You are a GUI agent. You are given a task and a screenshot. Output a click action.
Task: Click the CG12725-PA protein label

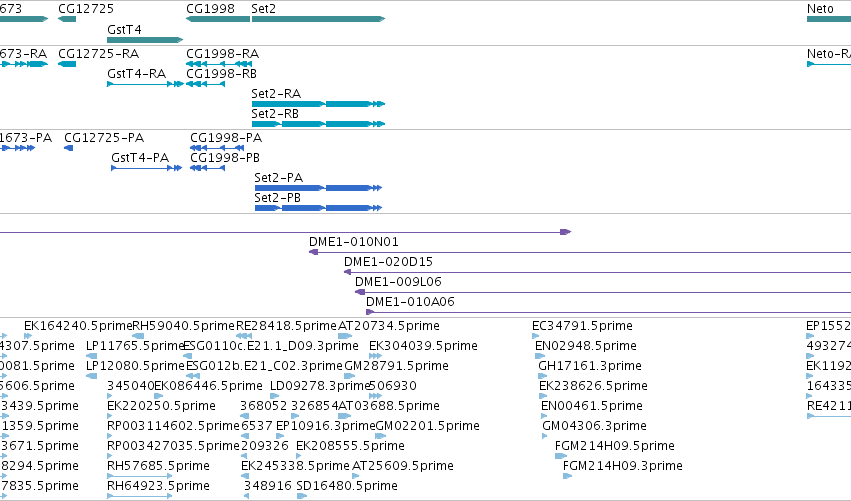[x=104, y=138]
